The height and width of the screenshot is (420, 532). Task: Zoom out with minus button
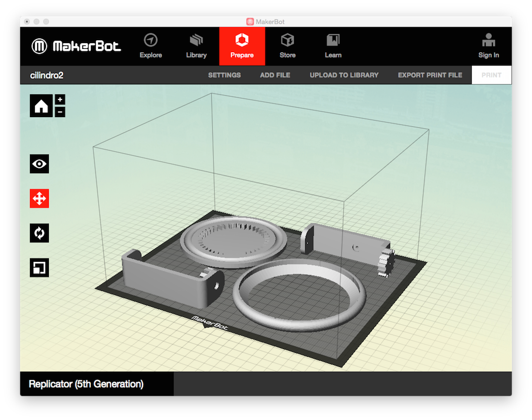pyautogui.click(x=60, y=112)
